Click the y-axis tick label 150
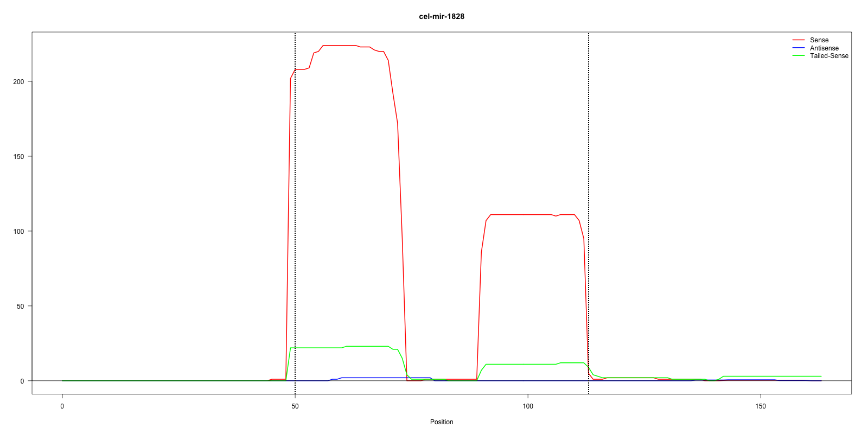The height and width of the screenshot is (434, 868). [18, 156]
